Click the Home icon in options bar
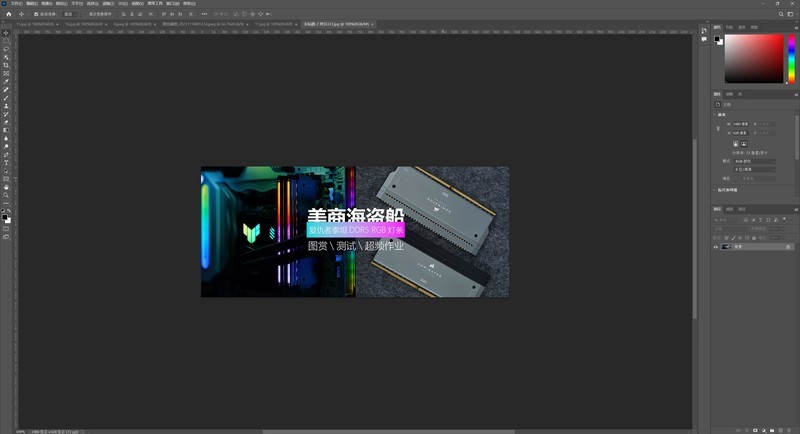The image size is (800, 434). point(9,14)
